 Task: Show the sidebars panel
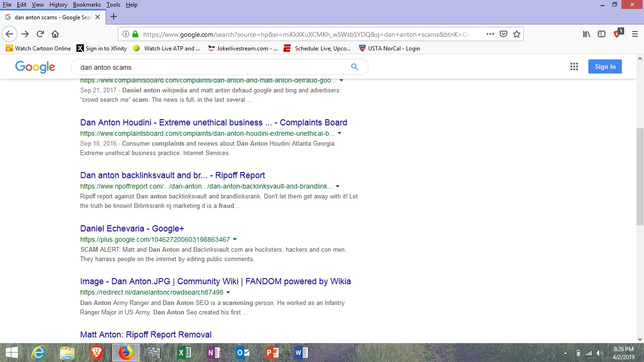click(602, 34)
